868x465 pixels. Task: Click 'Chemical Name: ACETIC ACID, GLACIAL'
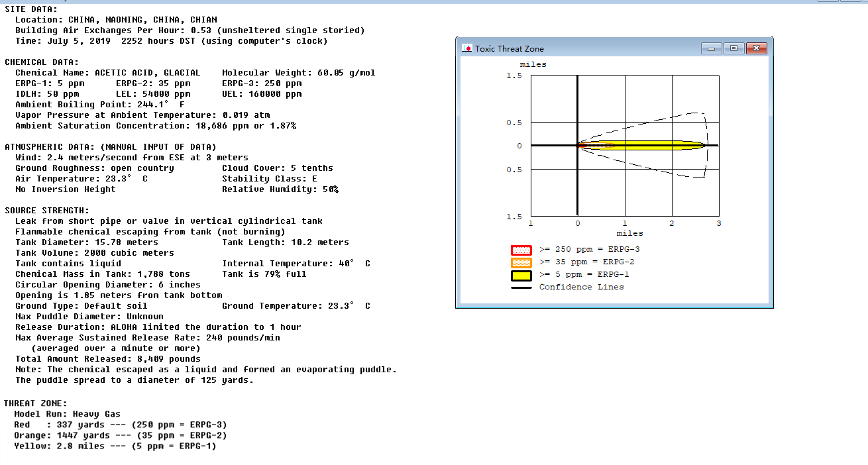coord(108,73)
